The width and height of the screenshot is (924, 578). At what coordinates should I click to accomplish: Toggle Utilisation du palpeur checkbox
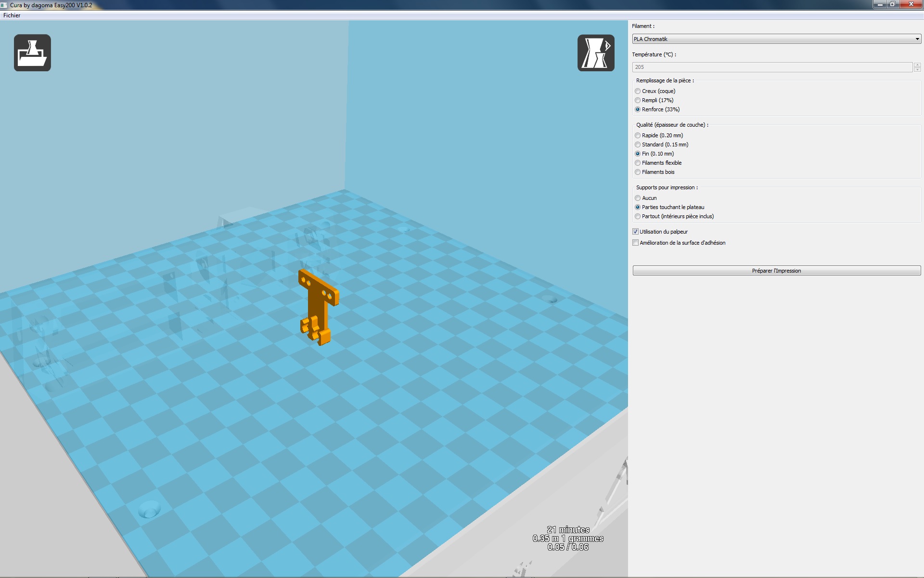636,232
